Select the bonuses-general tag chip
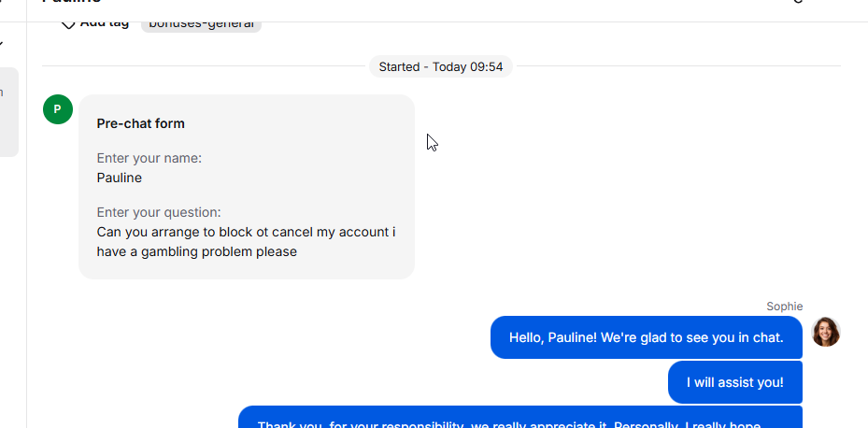 click(x=201, y=24)
